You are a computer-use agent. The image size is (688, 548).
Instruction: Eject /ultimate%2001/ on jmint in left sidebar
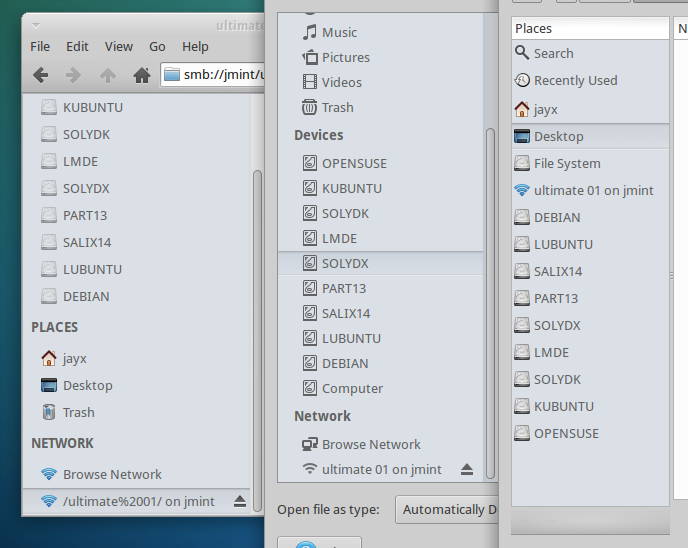pos(239,501)
